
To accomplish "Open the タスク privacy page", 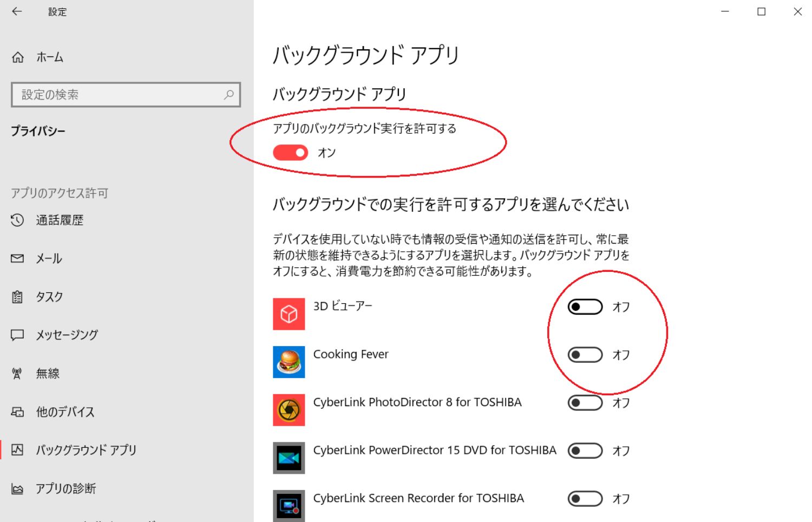I will pyautogui.click(x=49, y=297).
